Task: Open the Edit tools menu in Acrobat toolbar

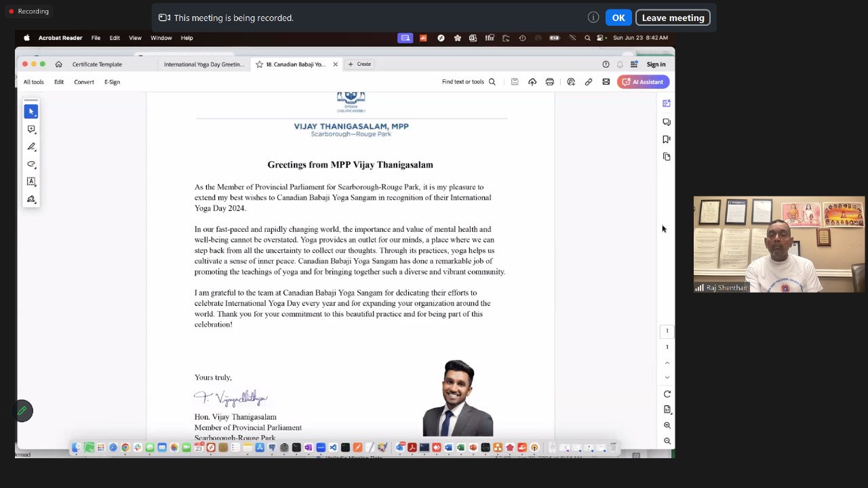Action: tap(59, 82)
